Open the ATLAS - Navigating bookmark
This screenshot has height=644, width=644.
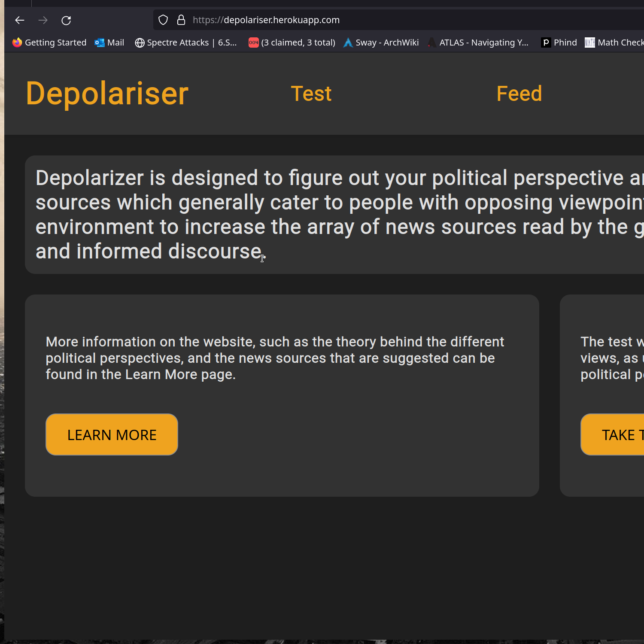point(478,42)
